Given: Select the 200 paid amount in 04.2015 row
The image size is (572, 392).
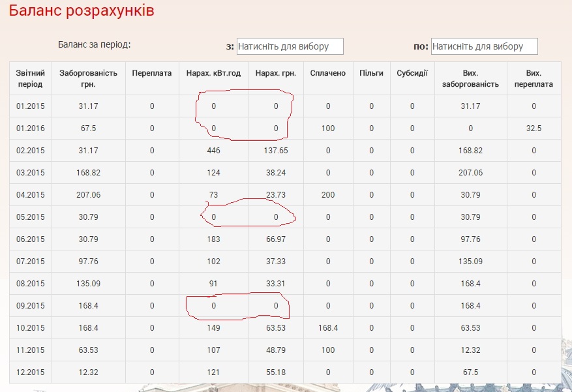Looking at the screenshot, I should (327, 195).
